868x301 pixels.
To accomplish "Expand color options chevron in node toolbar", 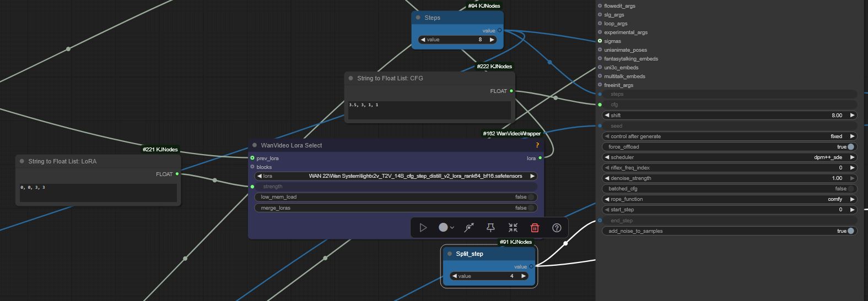I will click(x=452, y=228).
